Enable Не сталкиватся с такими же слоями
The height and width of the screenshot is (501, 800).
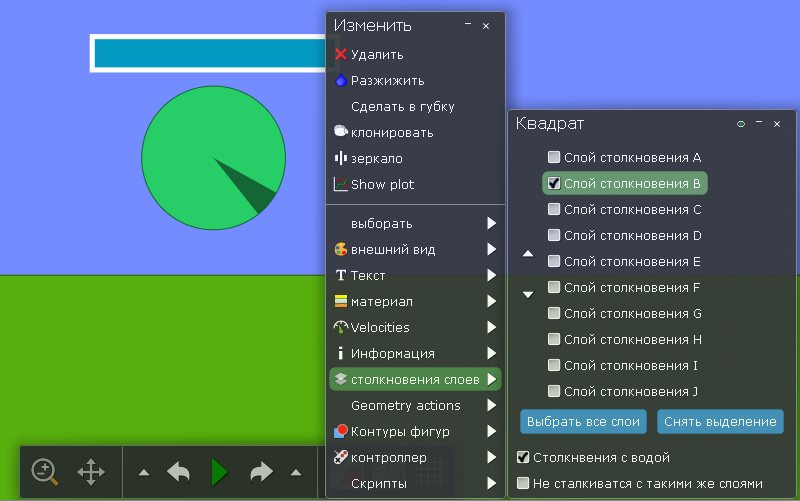pos(523,484)
